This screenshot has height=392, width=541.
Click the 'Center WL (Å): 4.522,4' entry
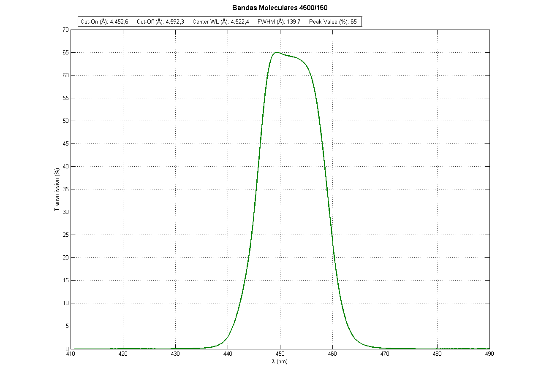coord(220,22)
